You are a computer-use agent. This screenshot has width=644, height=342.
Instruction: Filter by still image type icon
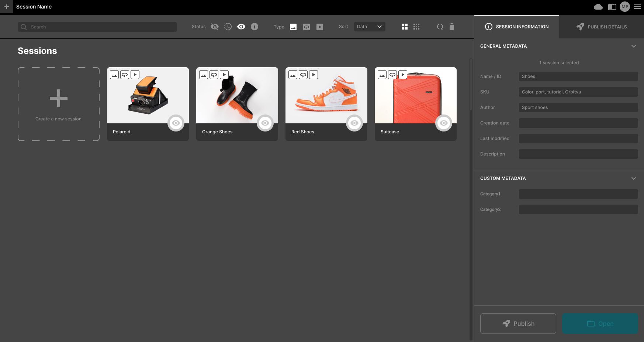click(293, 27)
